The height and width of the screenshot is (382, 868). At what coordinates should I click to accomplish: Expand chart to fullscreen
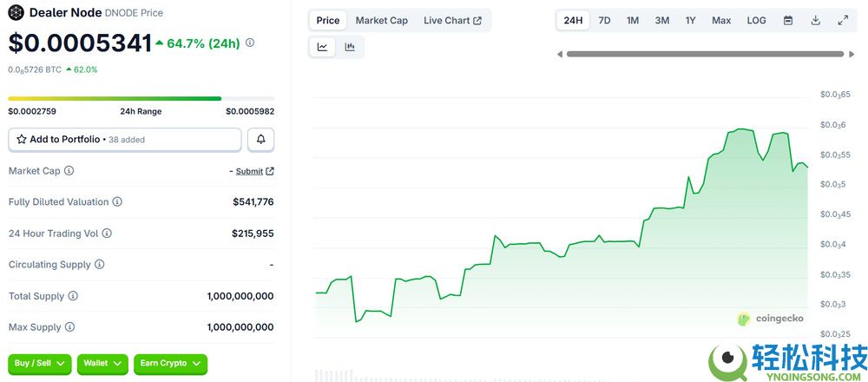pyautogui.click(x=843, y=20)
